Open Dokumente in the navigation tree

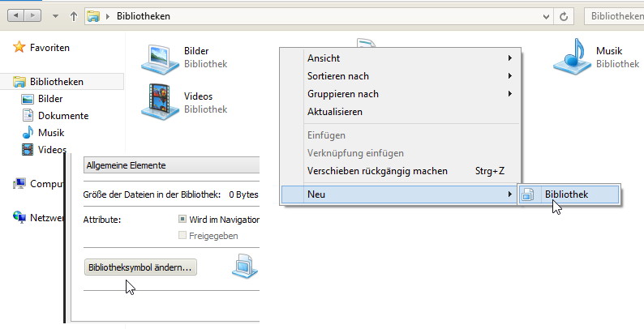(x=63, y=116)
